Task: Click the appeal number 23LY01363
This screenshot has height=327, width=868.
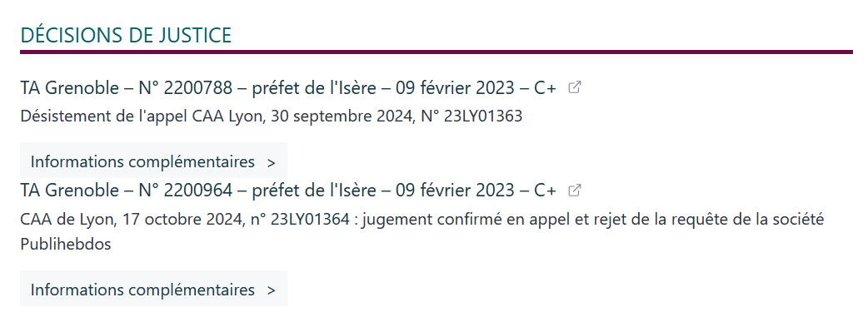Action: coord(483,116)
